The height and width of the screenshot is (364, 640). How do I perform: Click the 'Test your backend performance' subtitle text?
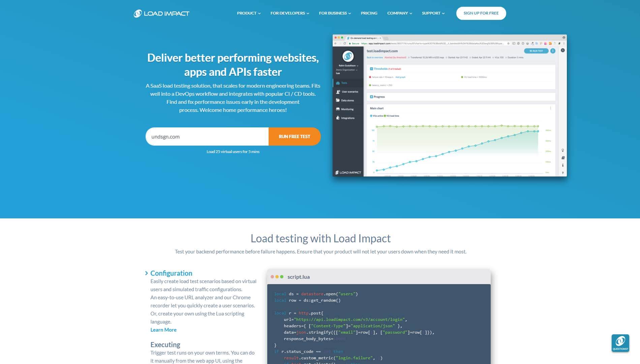click(x=321, y=251)
